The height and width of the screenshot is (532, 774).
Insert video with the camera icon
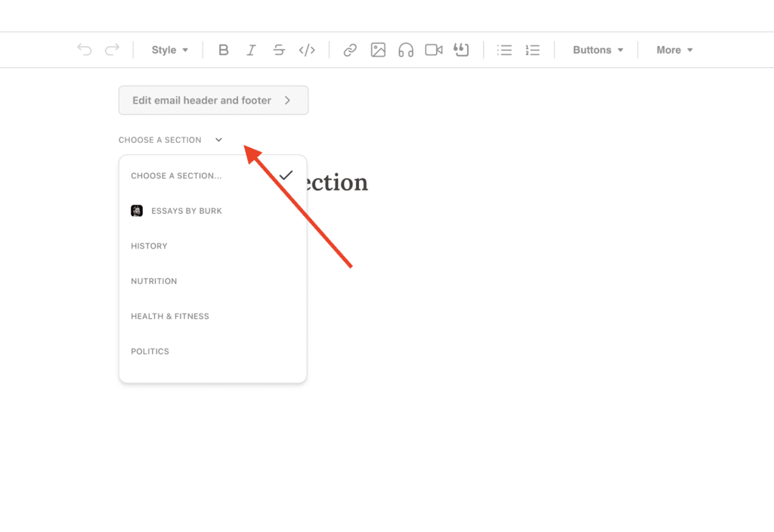[x=433, y=49]
